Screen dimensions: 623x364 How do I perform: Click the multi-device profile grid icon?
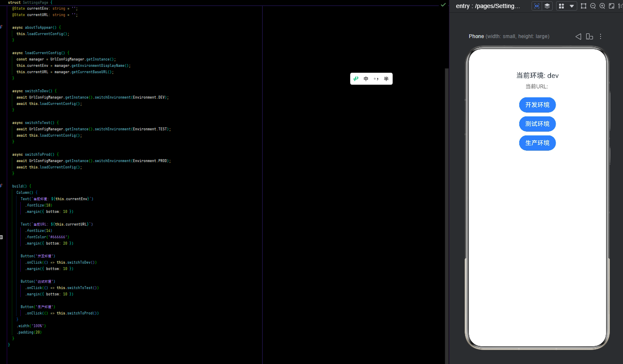point(562,6)
